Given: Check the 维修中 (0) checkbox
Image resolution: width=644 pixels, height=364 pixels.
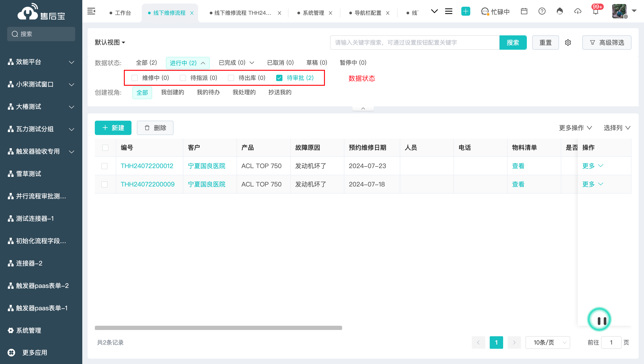Looking at the screenshot, I should (x=134, y=78).
